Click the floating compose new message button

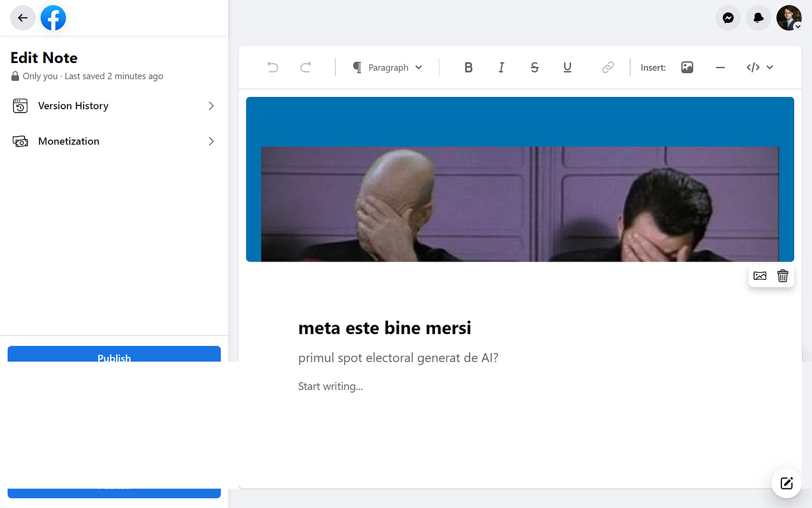click(x=786, y=483)
